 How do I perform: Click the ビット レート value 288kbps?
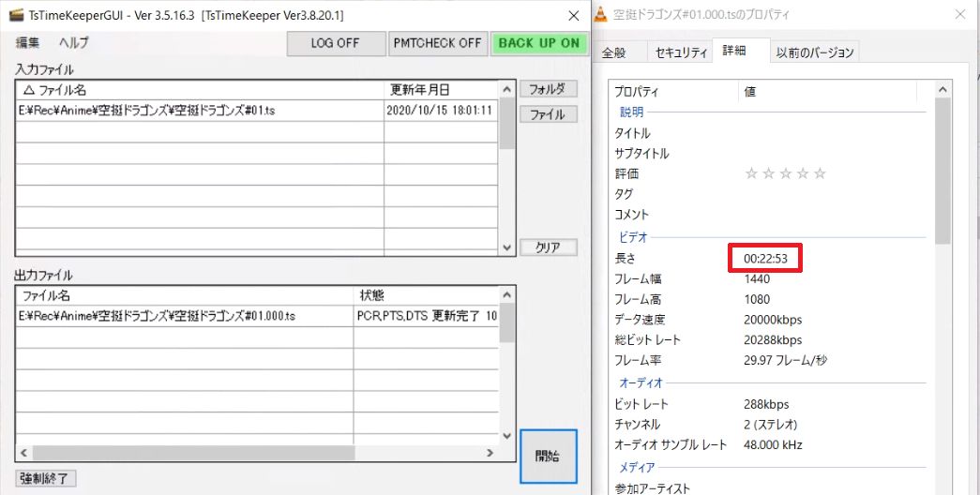[766, 404]
